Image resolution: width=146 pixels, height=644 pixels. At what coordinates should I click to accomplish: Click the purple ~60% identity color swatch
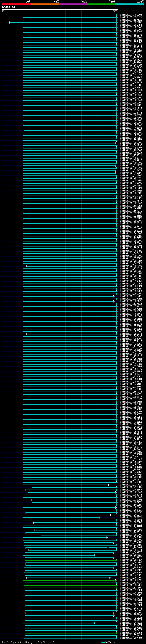(73, 4)
